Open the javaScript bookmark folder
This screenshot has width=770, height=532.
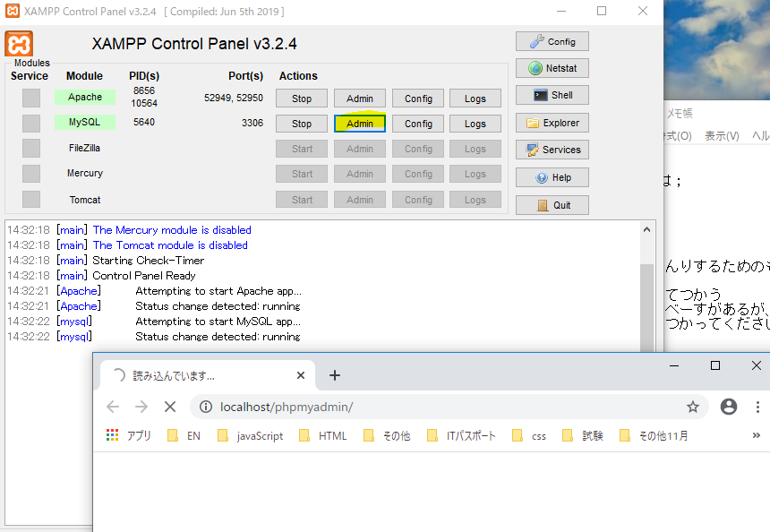pyautogui.click(x=251, y=435)
